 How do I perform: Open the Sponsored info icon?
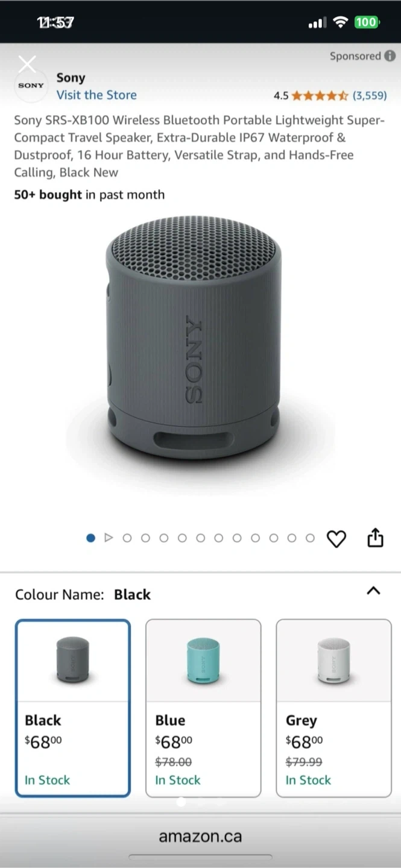[x=390, y=56]
